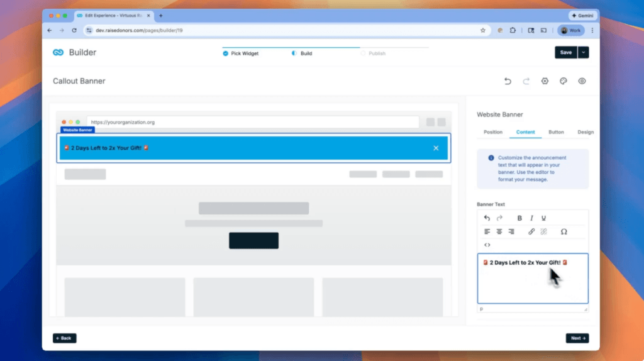This screenshot has height=361, width=644.
Task: Toggle bold formatting
Action: coord(519,218)
